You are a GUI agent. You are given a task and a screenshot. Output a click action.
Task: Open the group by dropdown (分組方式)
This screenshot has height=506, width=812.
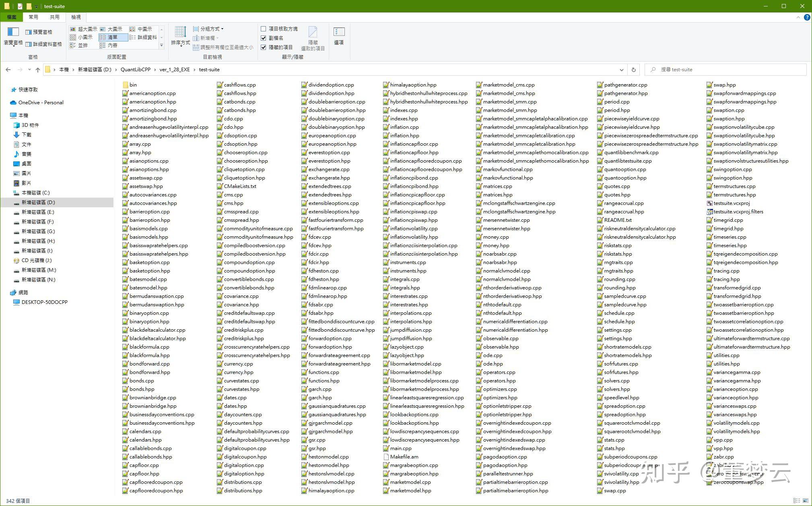tap(208, 29)
